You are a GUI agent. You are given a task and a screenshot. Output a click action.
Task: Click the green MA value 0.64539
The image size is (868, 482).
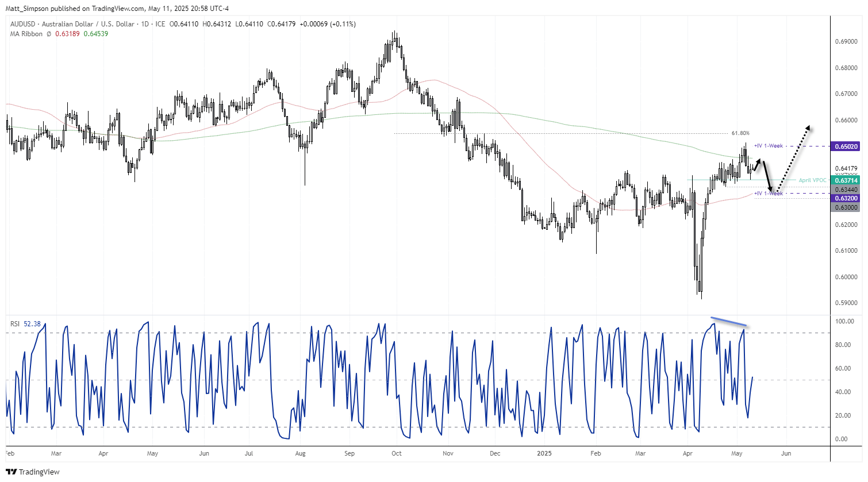(95, 34)
